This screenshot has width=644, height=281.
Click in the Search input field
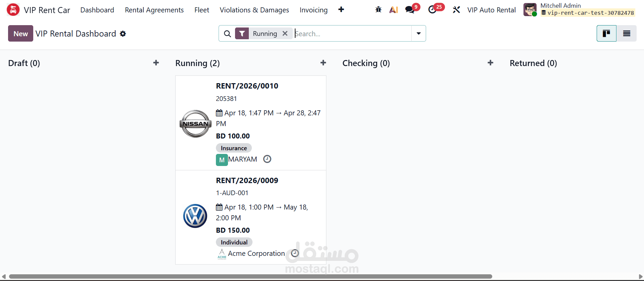[x=353, y=34]
